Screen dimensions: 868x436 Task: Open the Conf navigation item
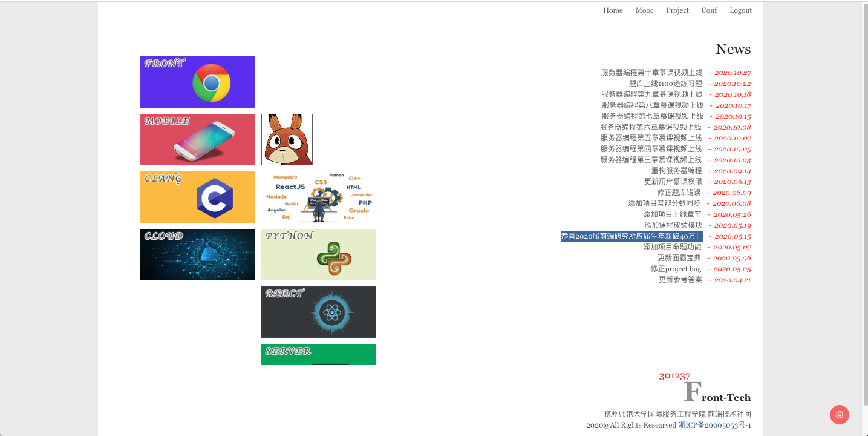point(709,10)
